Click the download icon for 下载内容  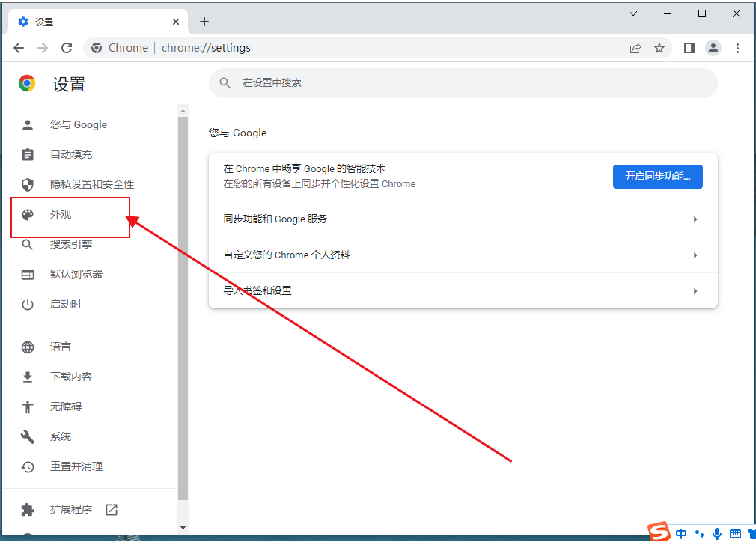(x=28, y=377)
